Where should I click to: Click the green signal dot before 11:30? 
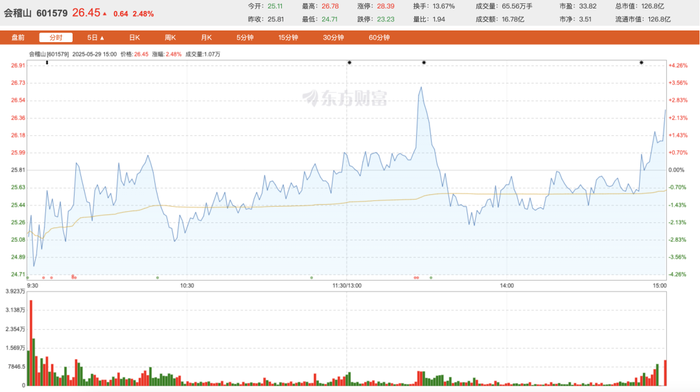tap(312, 278)
